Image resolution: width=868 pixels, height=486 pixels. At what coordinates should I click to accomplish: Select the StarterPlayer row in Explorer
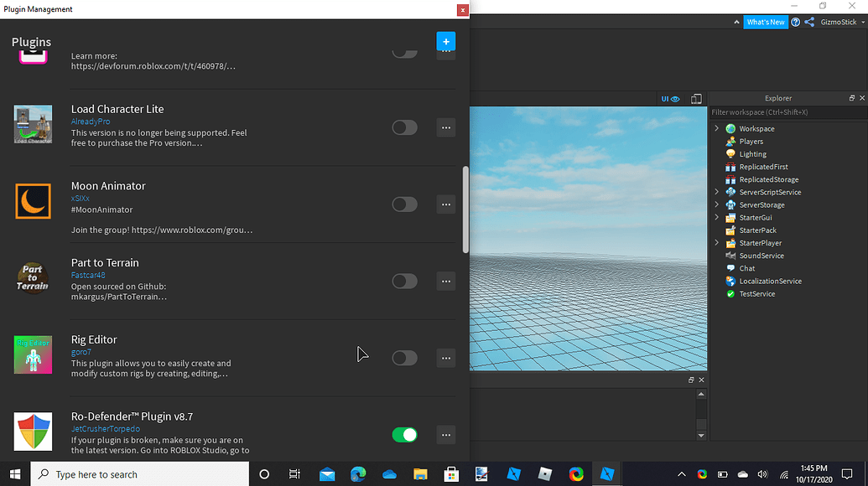tap(788, 243)
